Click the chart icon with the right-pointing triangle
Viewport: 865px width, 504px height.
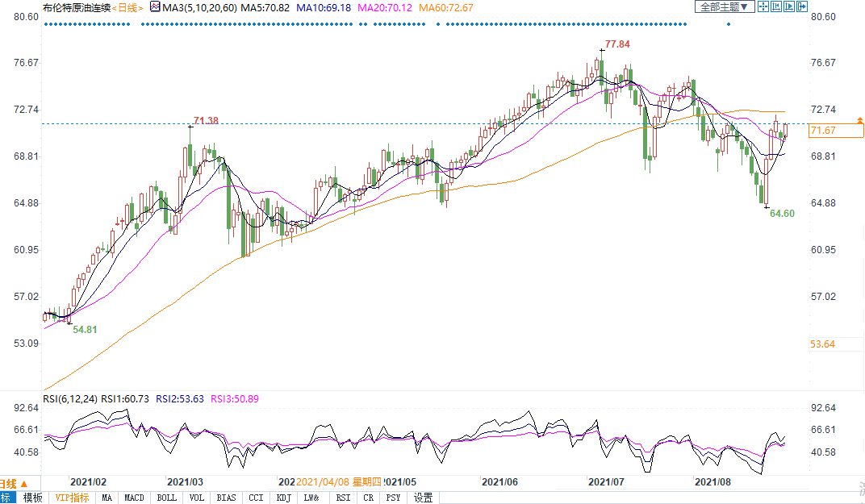click(x=790, y=6)
